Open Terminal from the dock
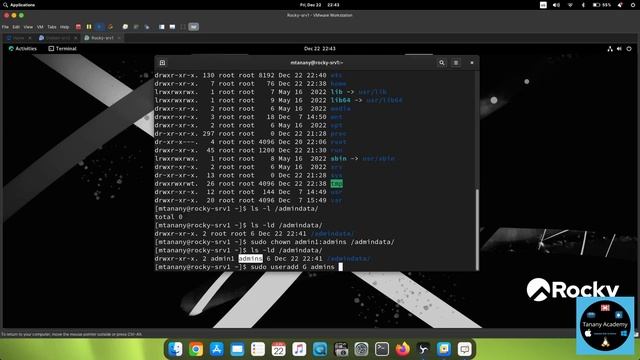Image resolution: width=640 pixels, height=360 pixels. (382, 349)
